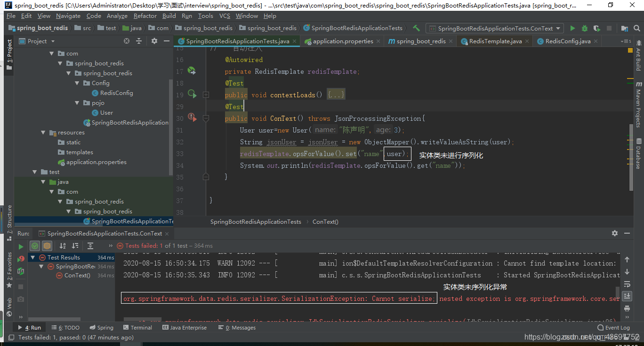644x346 pixels.
Task: Open Maven Projects side panel
Action: tap(638, 104)
